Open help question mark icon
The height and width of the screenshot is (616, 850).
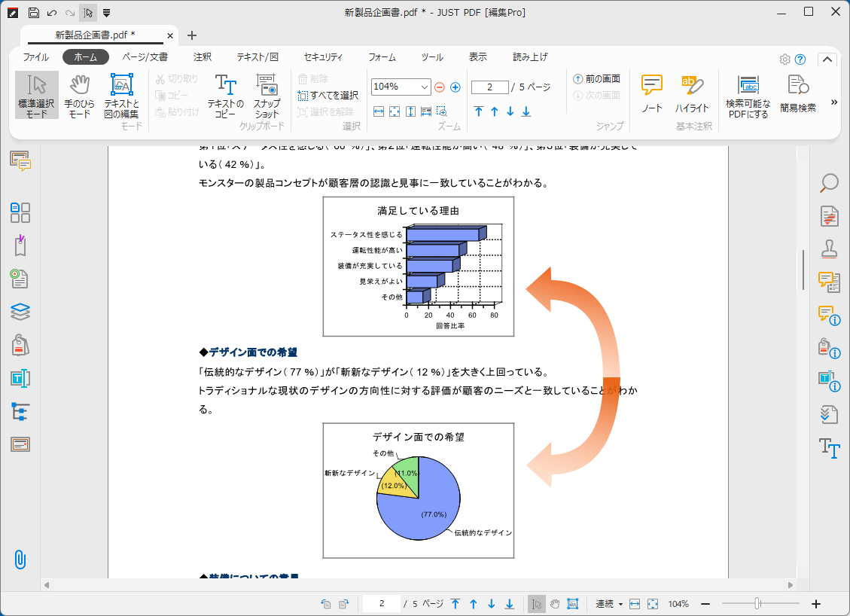(x=800, y=59)
